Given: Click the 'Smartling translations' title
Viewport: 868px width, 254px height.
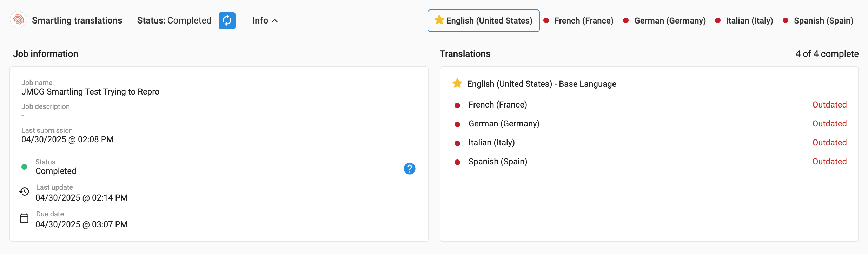Looking at the screenshot, I should point(77,21).
